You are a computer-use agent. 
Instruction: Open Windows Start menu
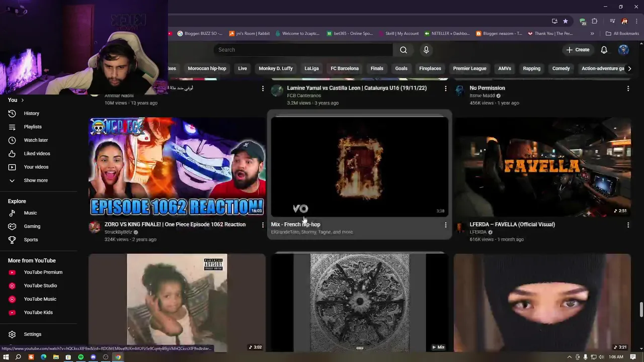(6, 357)
